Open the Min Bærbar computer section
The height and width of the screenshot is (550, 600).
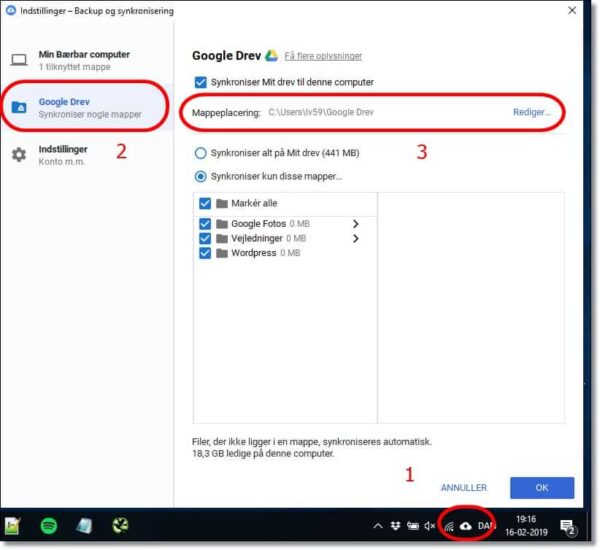86,60
